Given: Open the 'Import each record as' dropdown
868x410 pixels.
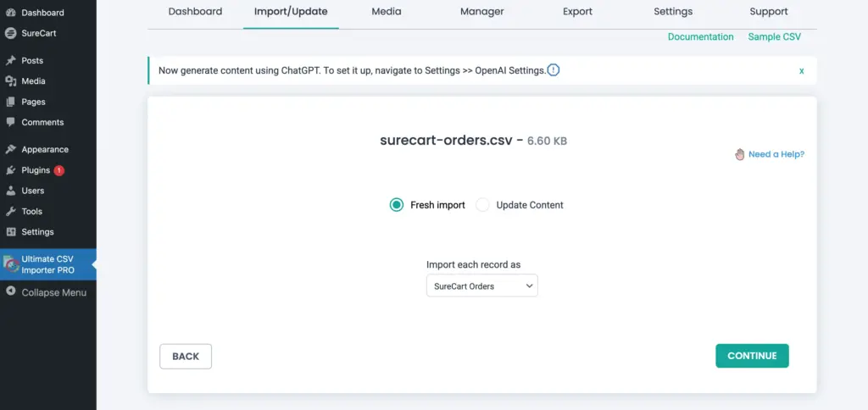Looking at the screenshot, I should click(481, 286).
